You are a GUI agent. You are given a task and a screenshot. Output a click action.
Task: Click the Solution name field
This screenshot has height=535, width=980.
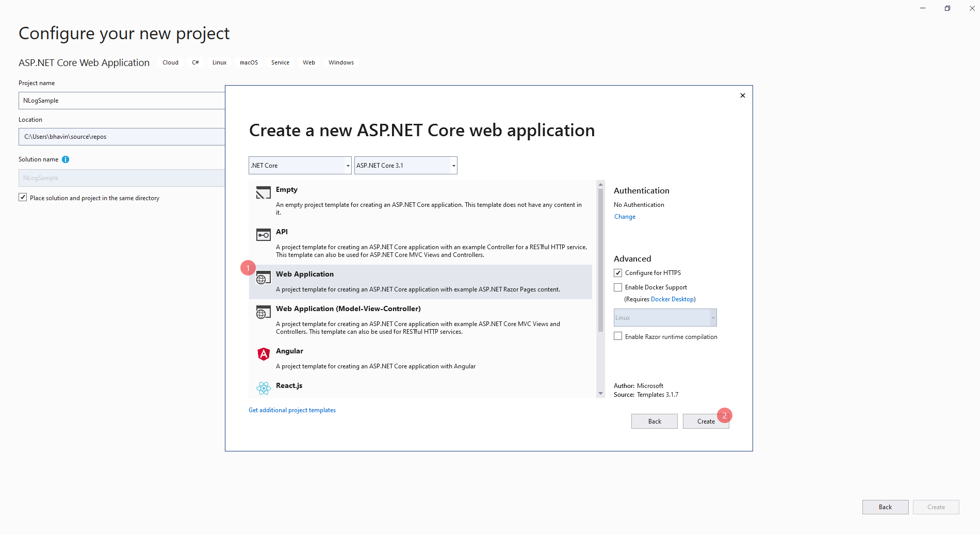(122, 178)
